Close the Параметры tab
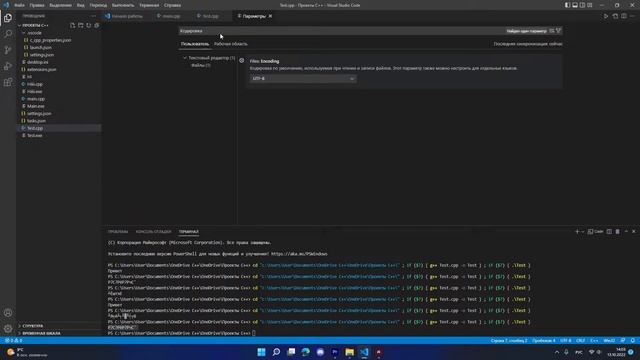 point(270,16)
